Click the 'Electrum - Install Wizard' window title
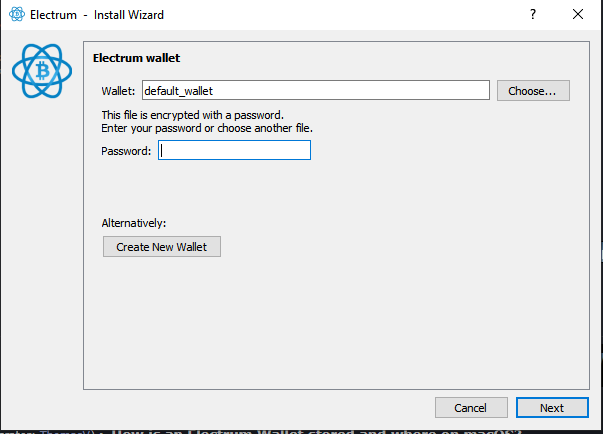This screenshot has width=603, height=434. [x=97, y=15]
